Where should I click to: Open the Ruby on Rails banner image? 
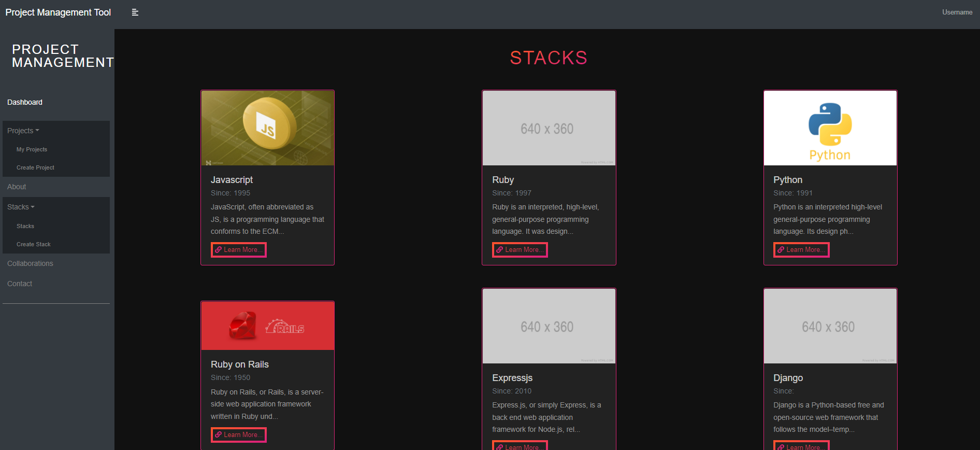pyautogui.click(x=268, y=326)
